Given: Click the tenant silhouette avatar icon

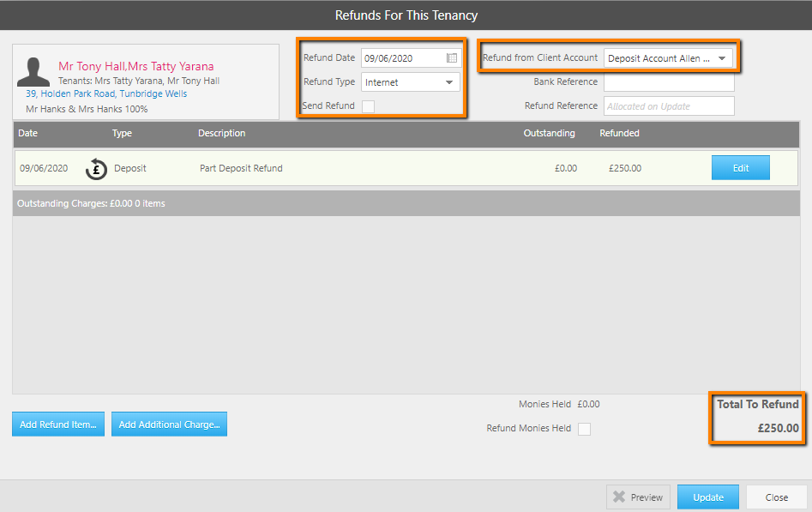Looking at the screenshot, I should pos(33,72).
